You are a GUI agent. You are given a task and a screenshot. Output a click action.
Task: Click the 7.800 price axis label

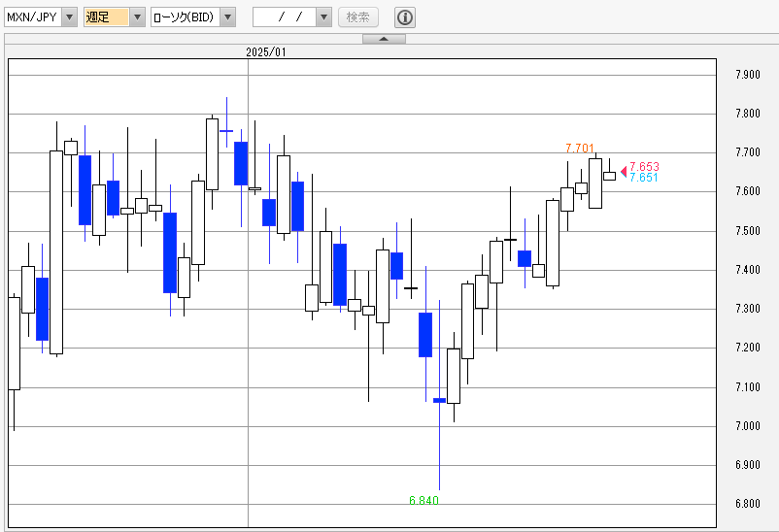748,114
